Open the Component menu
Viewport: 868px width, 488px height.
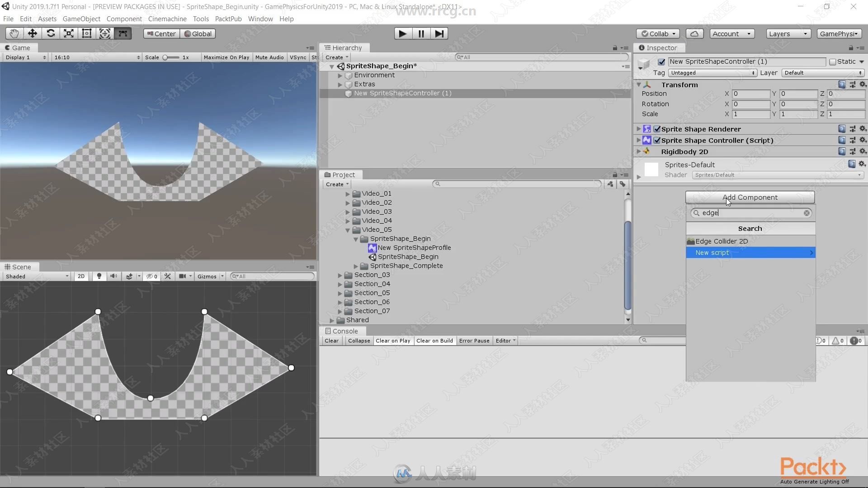coord(123,19)
